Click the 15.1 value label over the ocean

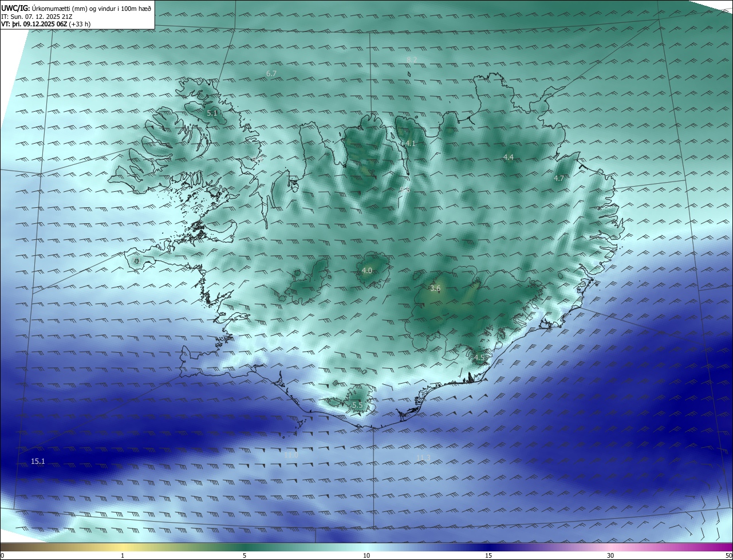pos(38,462)
